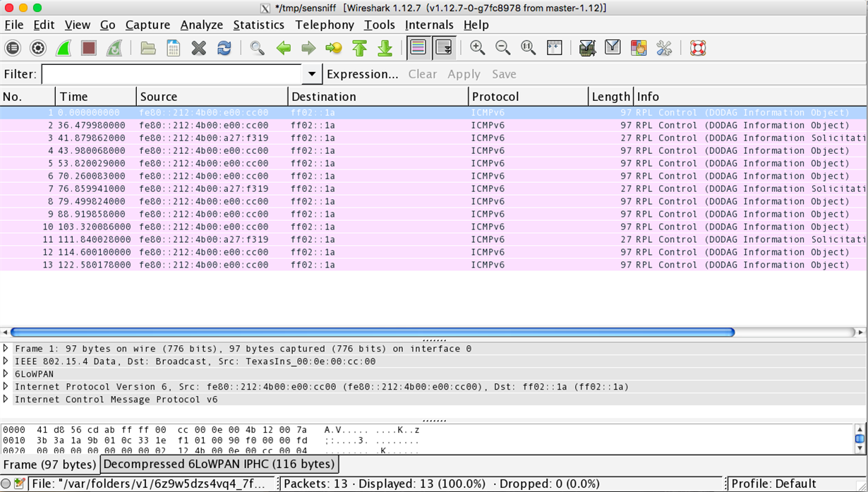Expand the IEEE 802.15.4 Data section
This screenshot has height=492, width=868.
[6, 361]
